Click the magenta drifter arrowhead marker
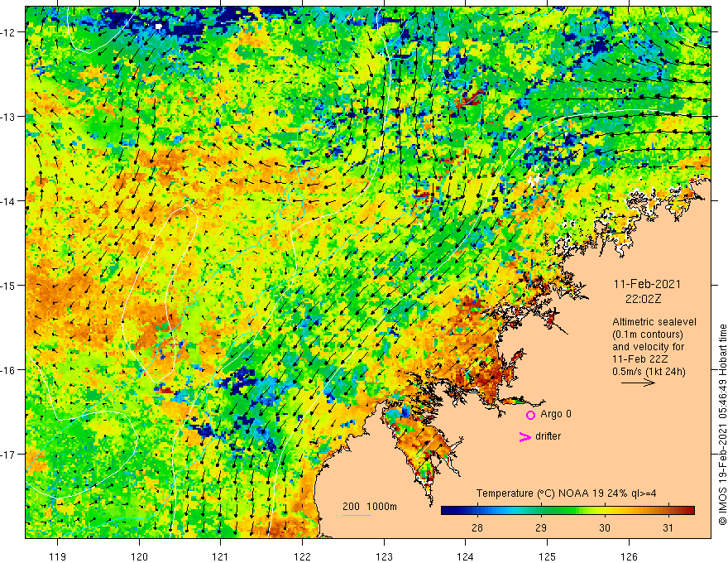 click(x=525, y=436)
